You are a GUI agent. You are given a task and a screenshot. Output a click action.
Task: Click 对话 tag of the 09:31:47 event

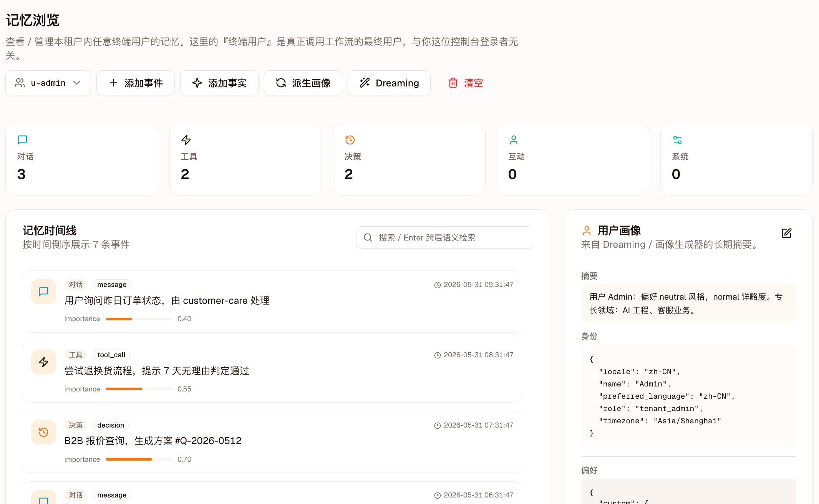(x=76, y=285)
